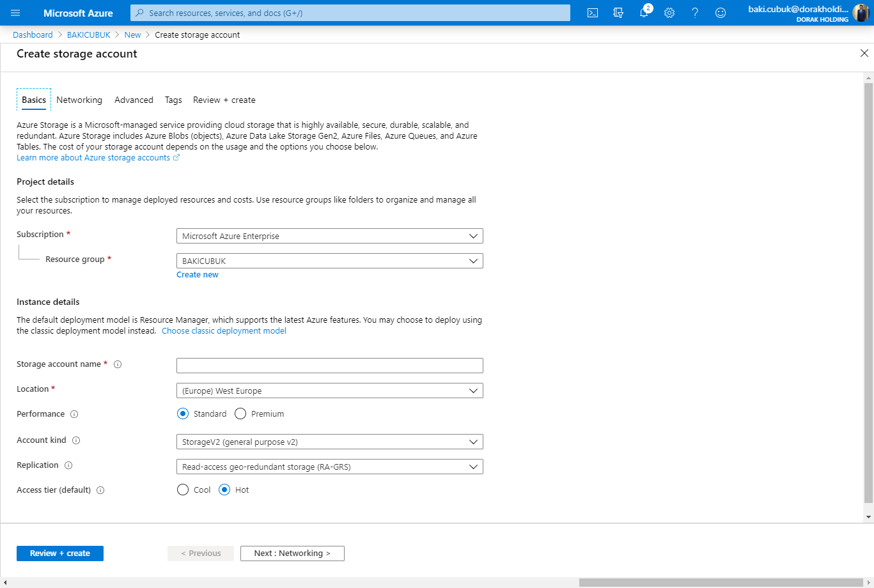Go to BAKICUBUK breadcrumb
The width and height of the screenshot is (874, 588).
[x=89, y=35]
